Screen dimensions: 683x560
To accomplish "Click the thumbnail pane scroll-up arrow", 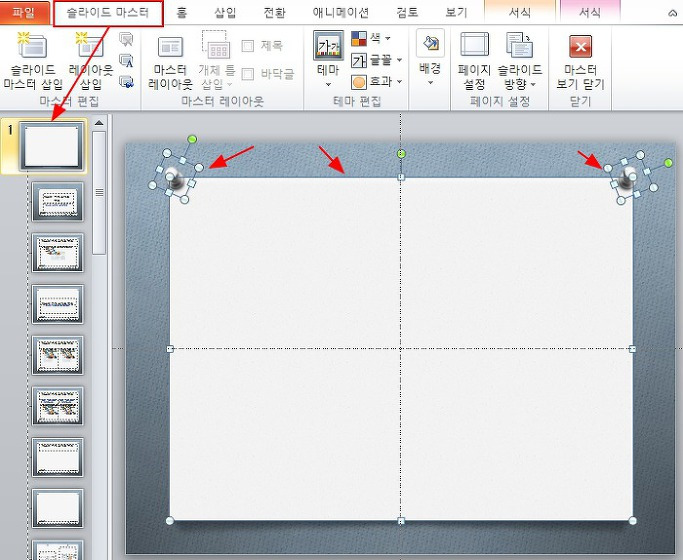I will click(99, 123).
